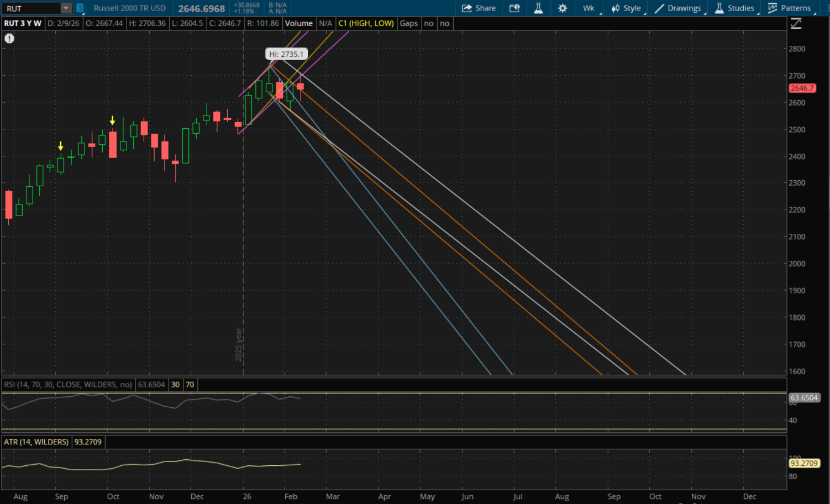Click the Hi: 2735.1 price bubble
The width and height of the screenshot is (830, 504).
pyautogui.click(x=286, y=54)
